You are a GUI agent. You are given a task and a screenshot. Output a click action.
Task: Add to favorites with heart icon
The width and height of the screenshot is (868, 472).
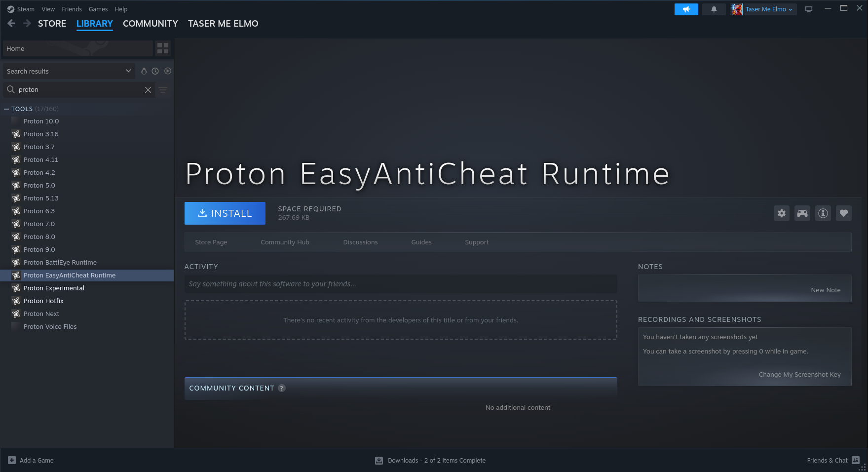coord(844,213)
